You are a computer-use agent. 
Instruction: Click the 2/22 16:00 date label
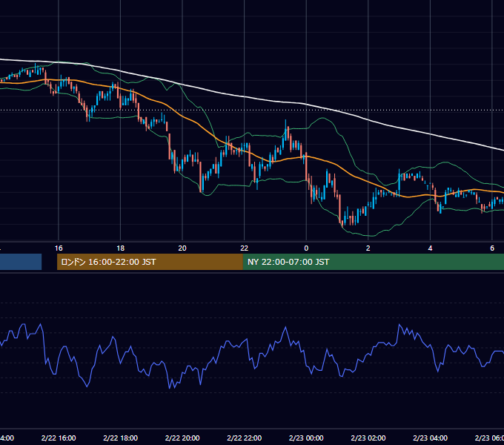(x=59, y=438)
